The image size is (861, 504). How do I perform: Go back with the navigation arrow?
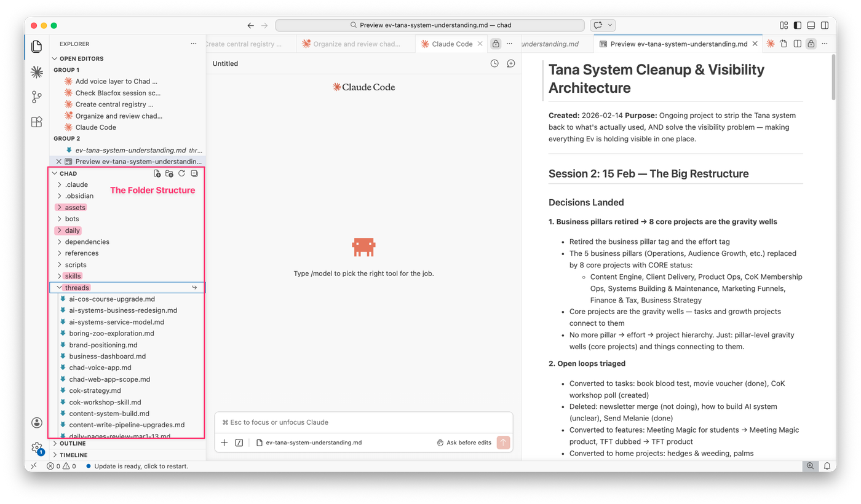pos(250,25)
